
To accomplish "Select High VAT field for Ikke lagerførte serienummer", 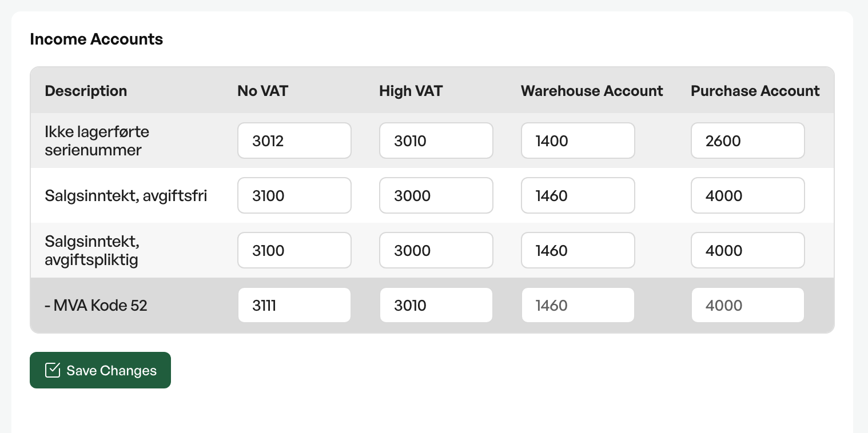I will click(x=436, y=141).
